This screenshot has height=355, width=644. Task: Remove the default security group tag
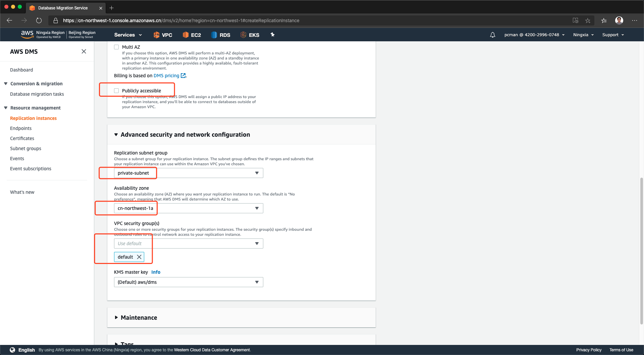click(x=139, y=257)
